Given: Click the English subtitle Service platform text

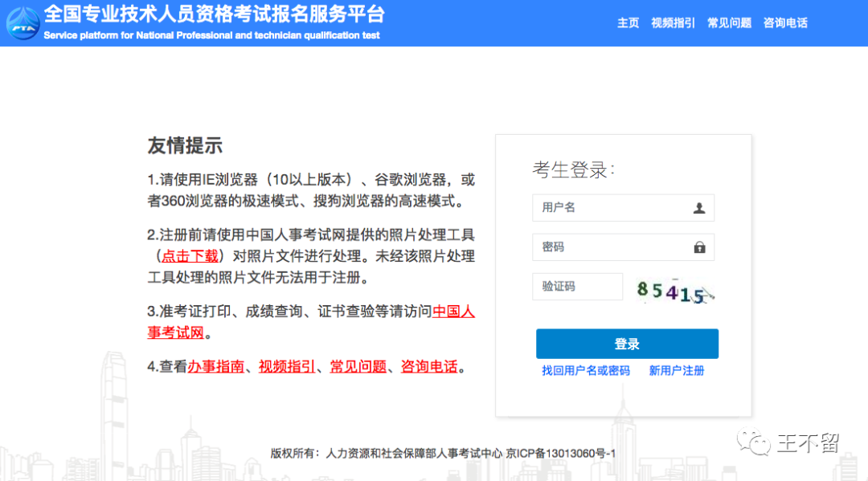Looking at the screenshot, I should [211, 35].
